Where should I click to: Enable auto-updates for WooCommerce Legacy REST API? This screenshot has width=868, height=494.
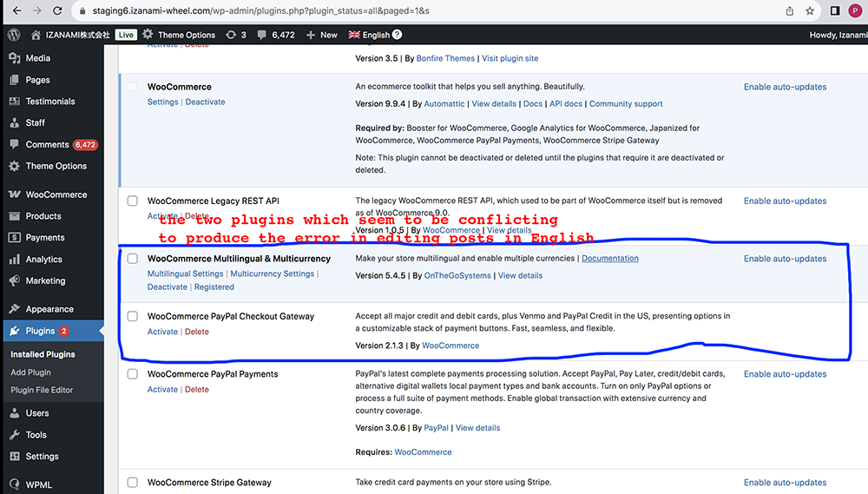pyautogui.click(x=785, y=201)
